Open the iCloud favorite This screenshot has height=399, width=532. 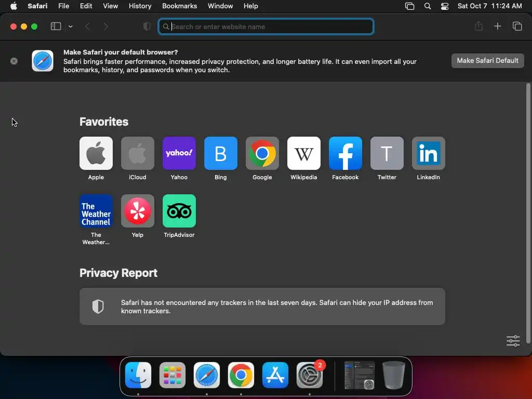click(137, 153)
